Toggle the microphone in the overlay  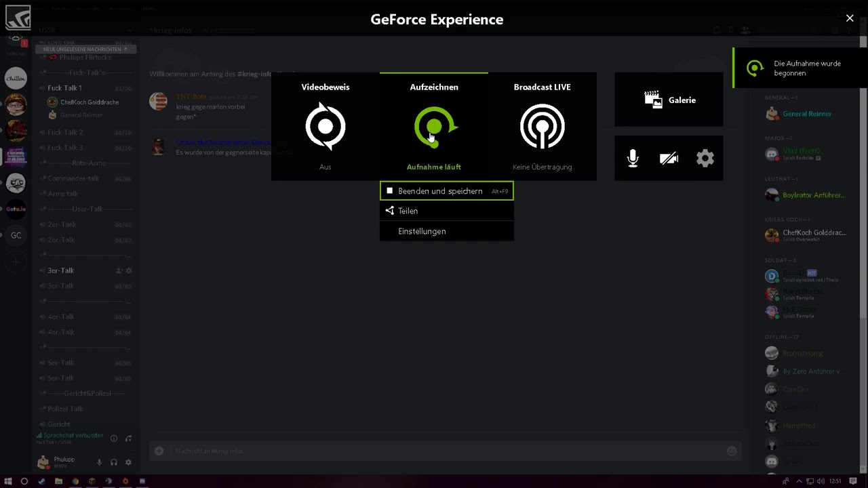633,159
